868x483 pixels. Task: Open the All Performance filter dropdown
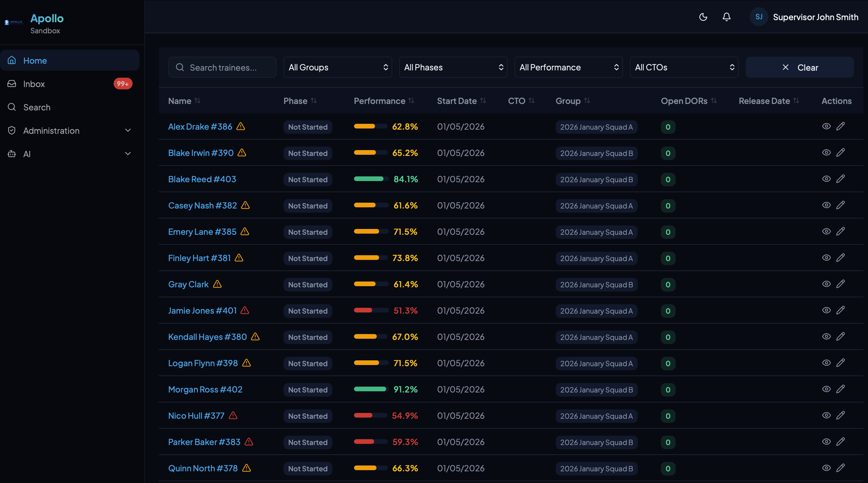[568, 67]
